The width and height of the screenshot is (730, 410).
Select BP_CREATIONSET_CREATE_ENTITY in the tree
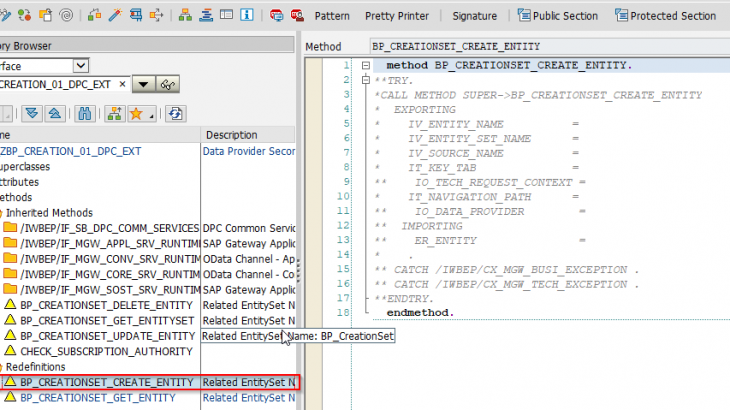106,382
